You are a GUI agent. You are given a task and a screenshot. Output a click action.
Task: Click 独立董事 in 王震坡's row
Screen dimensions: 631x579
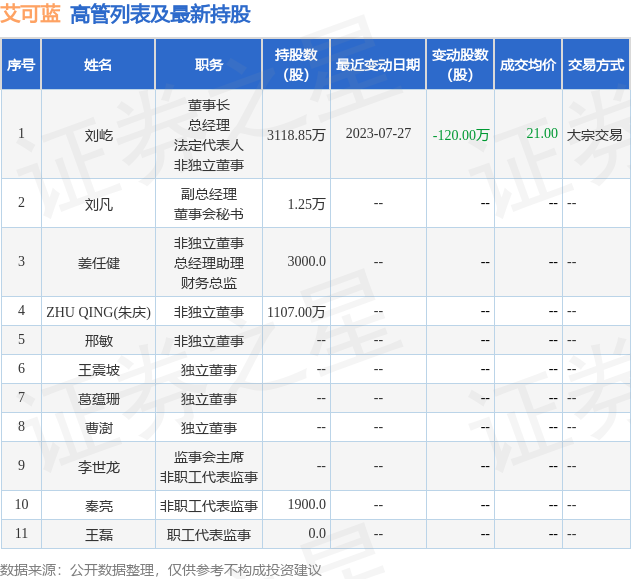pos(208,370)
